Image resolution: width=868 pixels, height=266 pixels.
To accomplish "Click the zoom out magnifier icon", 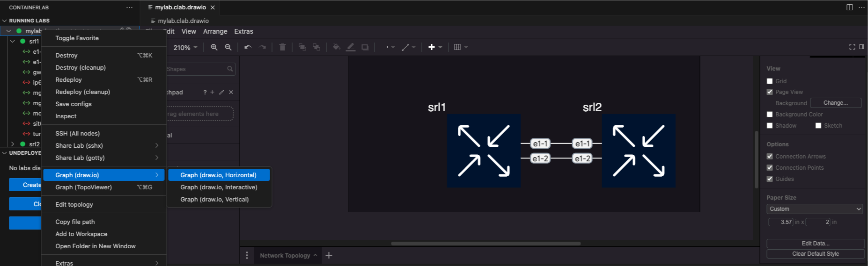I will 228,47.
